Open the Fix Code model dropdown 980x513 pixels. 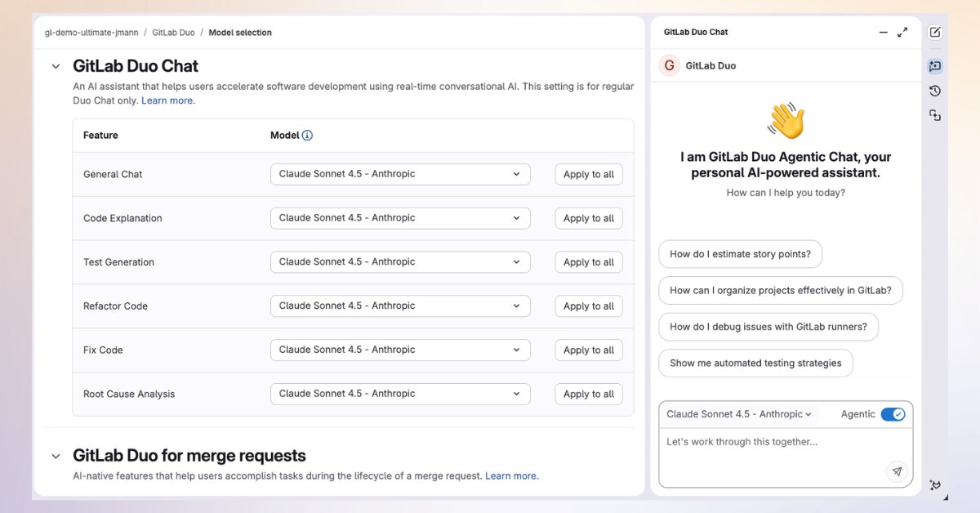[400, 350]
